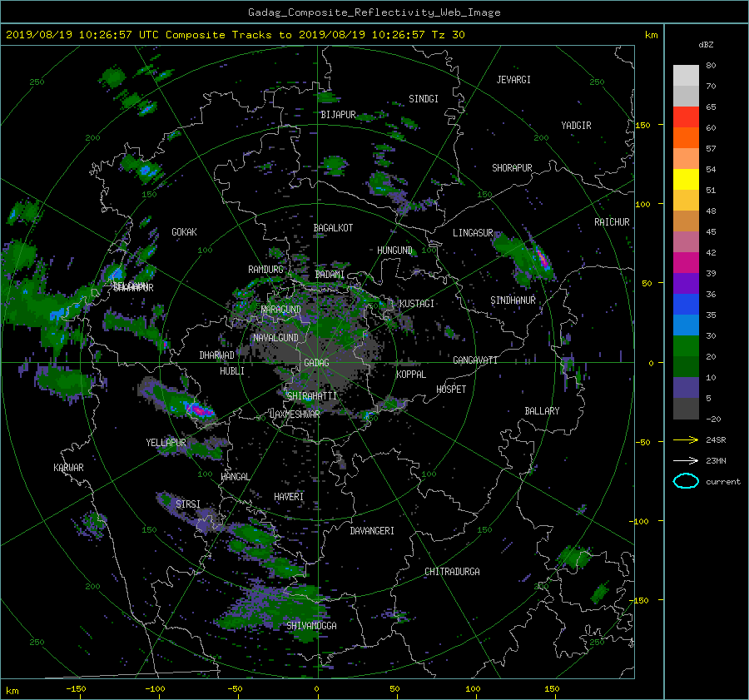This screenshot has width=749, height=700.
Task: Pick the green 30 dBZ color swatch
Action: click(686, 345)
